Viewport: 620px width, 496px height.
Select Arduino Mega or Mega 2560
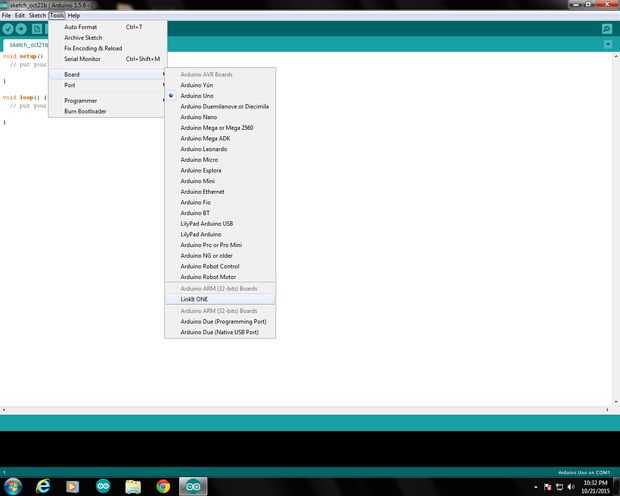pos(220,128)
